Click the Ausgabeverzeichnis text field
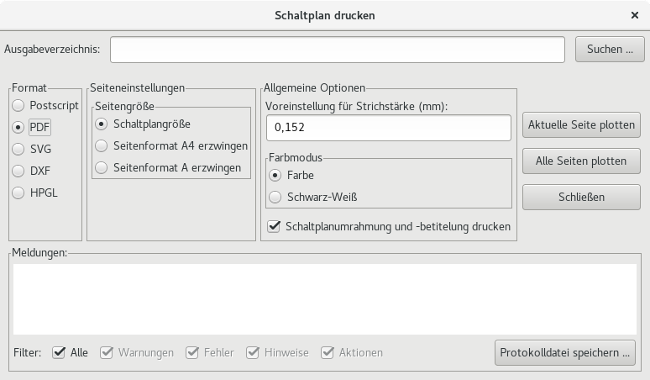 coord(337,49)
